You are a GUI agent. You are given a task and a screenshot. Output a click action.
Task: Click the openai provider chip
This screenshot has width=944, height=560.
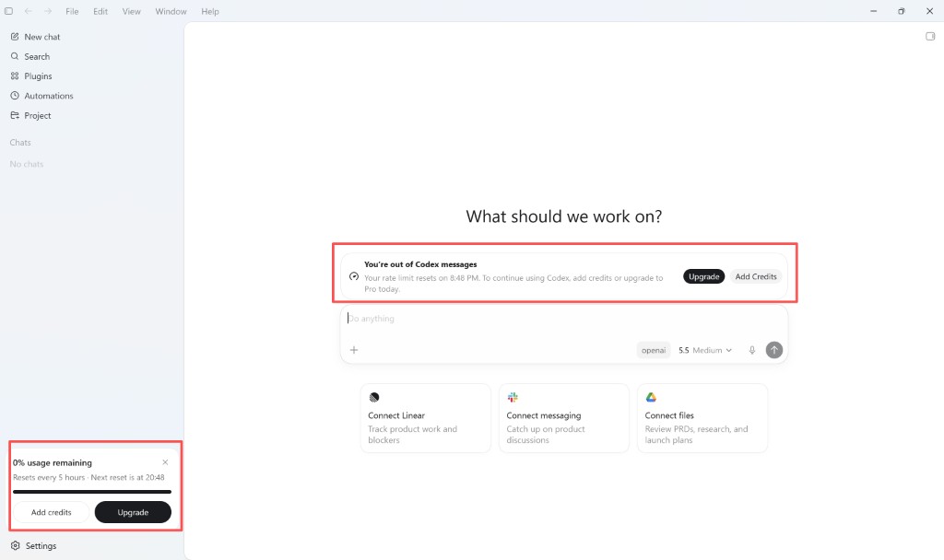(x=654, y=350)
